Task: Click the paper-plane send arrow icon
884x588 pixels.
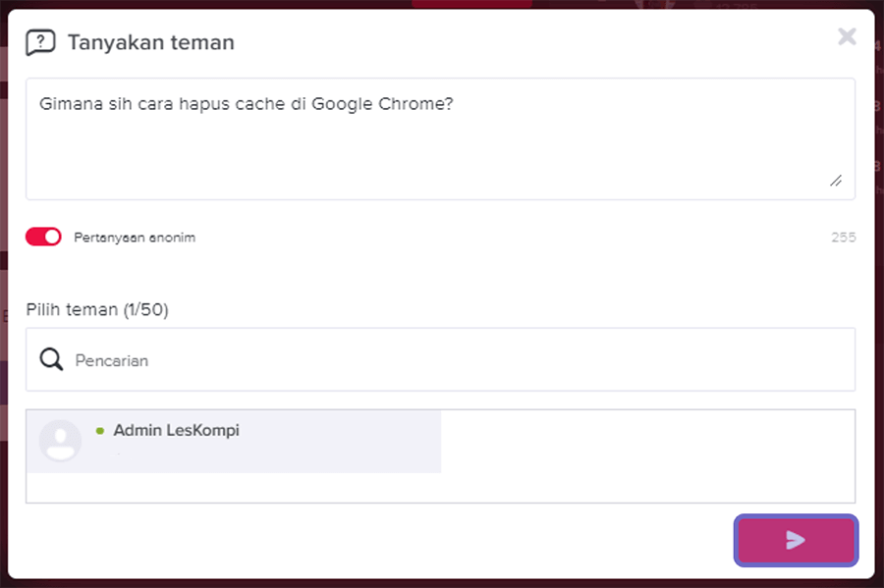Action: [x=796, y=540]
